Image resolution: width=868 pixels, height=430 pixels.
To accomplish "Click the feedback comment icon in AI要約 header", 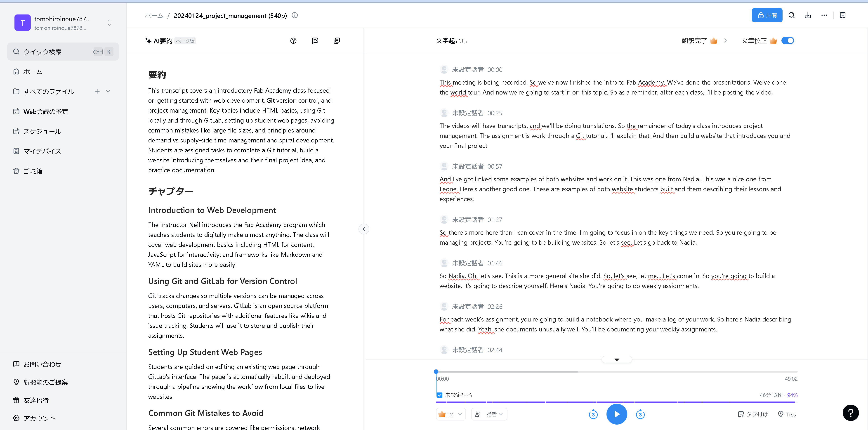I will click(x=315, y=40).
